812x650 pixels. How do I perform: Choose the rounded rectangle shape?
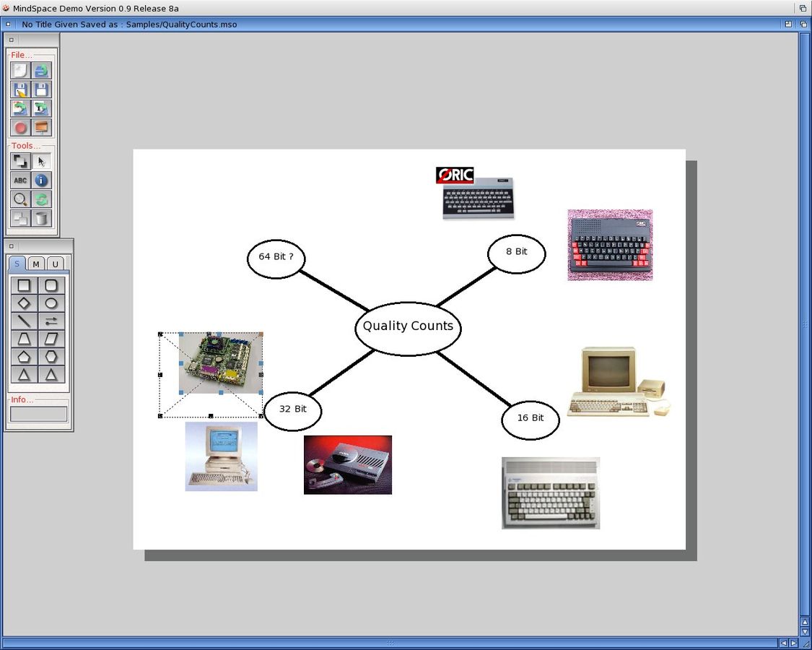(51, 286)
